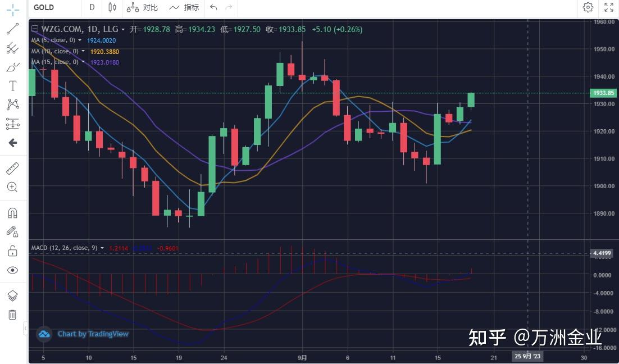Click the 1950.00 price axis label
The width and height of the screenshot is (619, 364).
pyautogui.click(x=604, y=49)
